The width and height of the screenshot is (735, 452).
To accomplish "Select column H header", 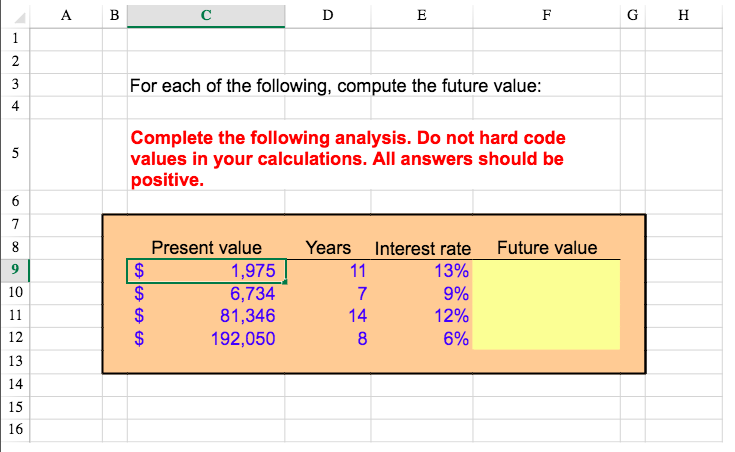I will (x=683, y=15).
